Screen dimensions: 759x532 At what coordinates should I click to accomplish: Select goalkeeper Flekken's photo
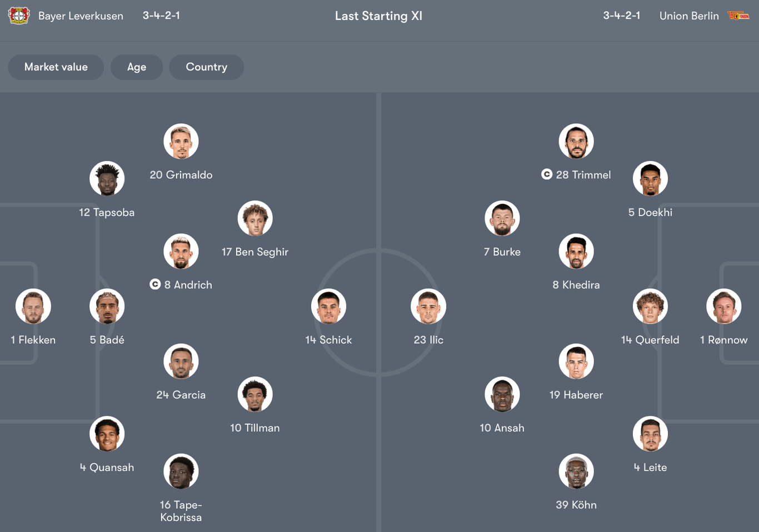(x=33, y=307)
